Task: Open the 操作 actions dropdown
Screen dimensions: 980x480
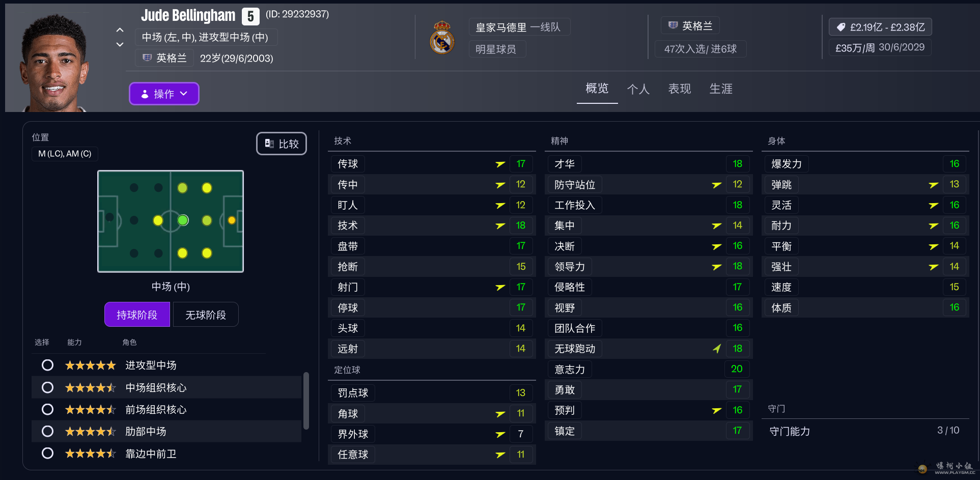Action: 164,94
